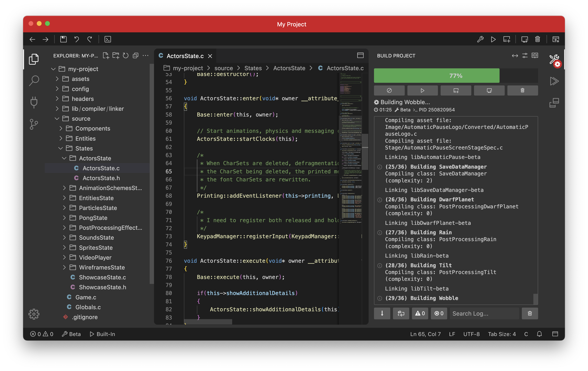Toggle the warnings filter showing 0
588x371 pixels.
pyautogui.click(x=420, y=313)
